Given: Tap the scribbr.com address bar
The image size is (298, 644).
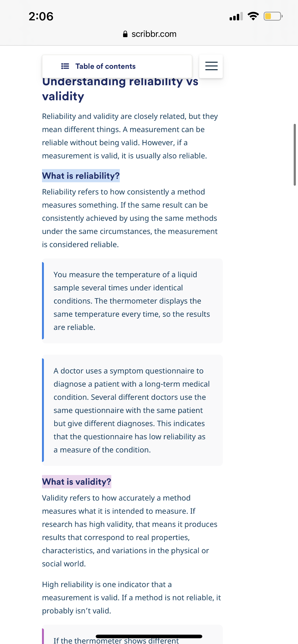Looking at the screenshot, I should [149, 34].
